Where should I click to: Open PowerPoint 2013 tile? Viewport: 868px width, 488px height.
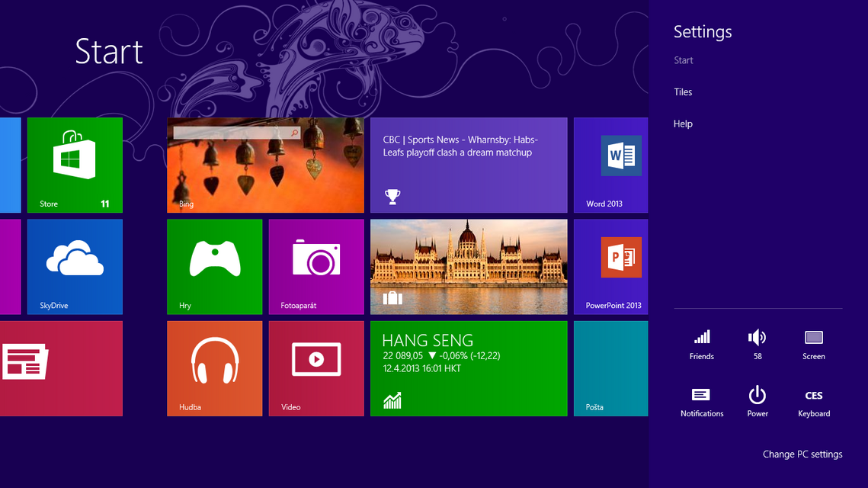click(610, 266)
